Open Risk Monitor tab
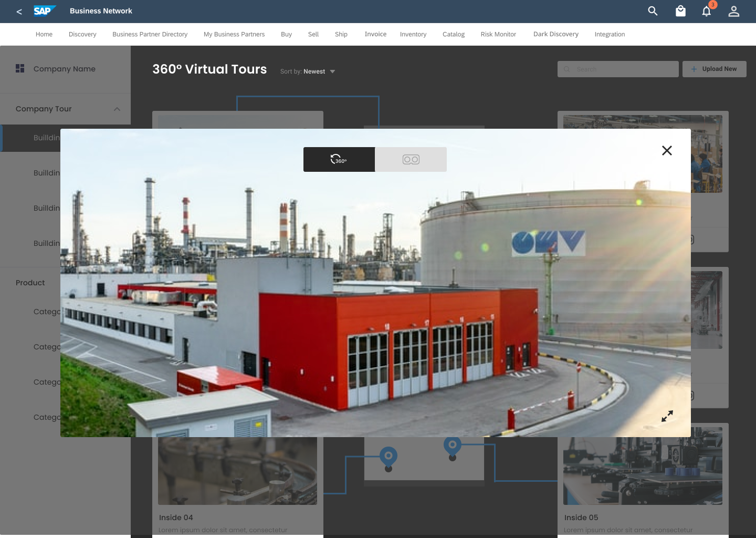 pyautogui.click(x=498, y=34)
